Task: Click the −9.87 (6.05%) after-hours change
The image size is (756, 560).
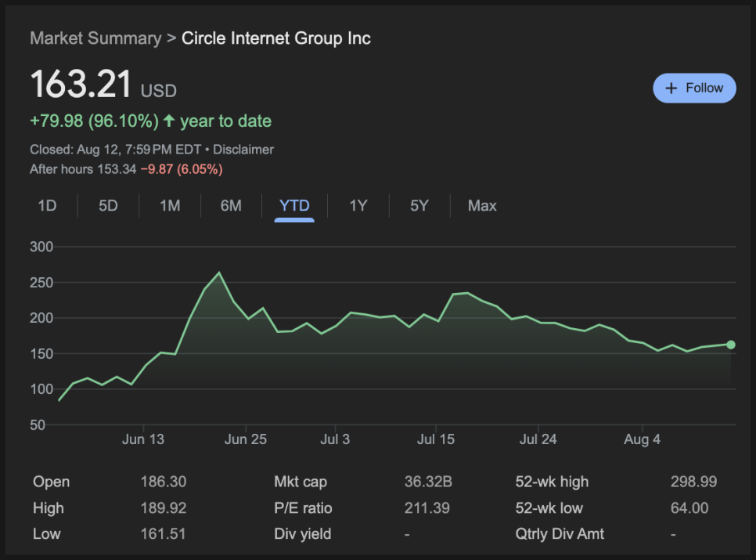Action: [182, 169]
